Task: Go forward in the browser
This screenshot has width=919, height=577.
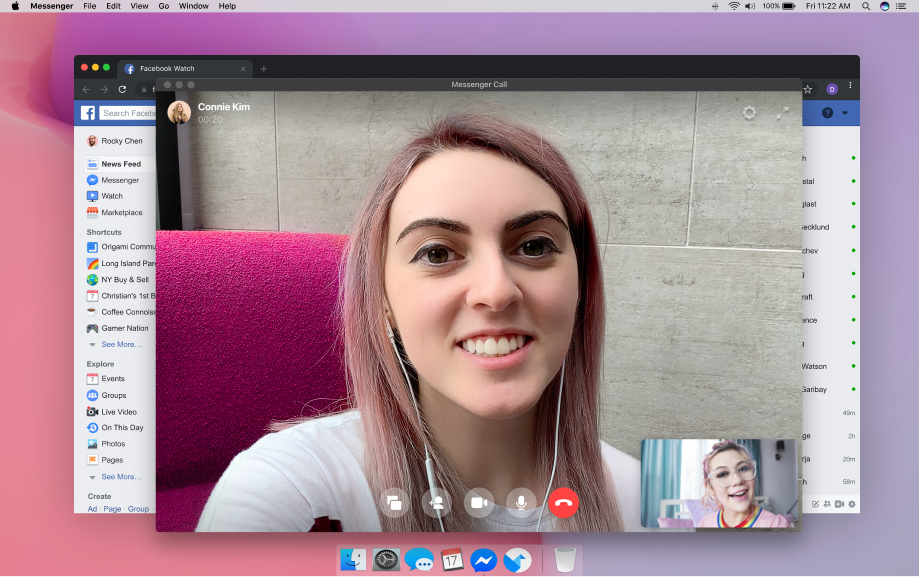Action: pyautogui.click(x=104, y=89)
